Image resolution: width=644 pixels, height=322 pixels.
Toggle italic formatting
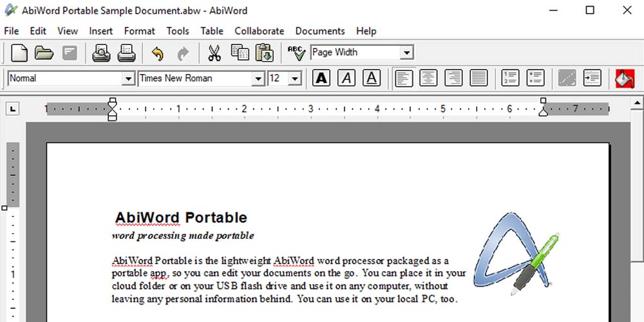pos(346,78)
